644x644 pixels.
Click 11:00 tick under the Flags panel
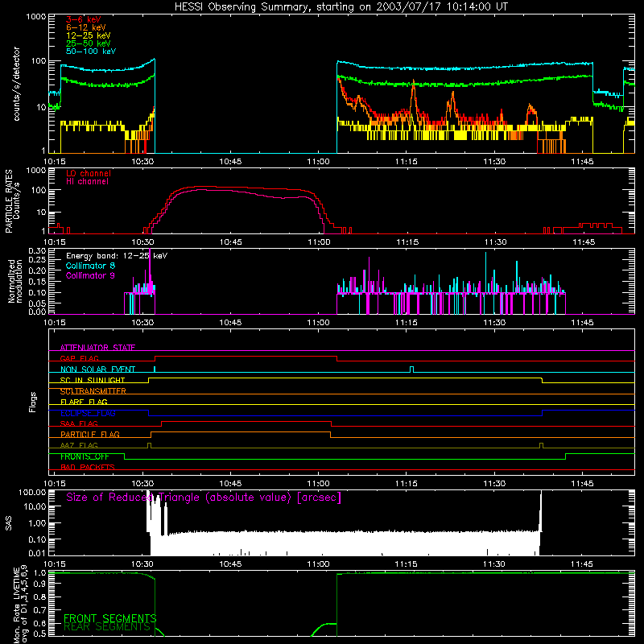tap(318, 484)
